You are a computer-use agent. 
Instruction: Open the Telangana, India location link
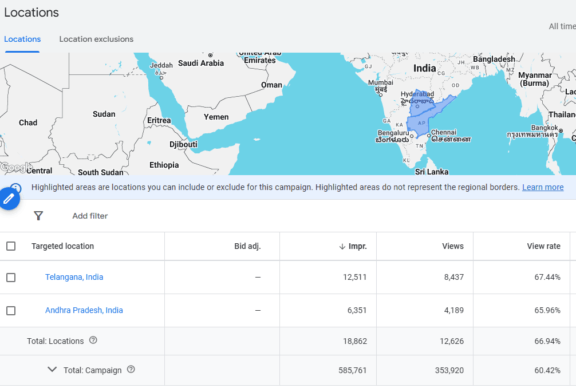click(74, 276)
